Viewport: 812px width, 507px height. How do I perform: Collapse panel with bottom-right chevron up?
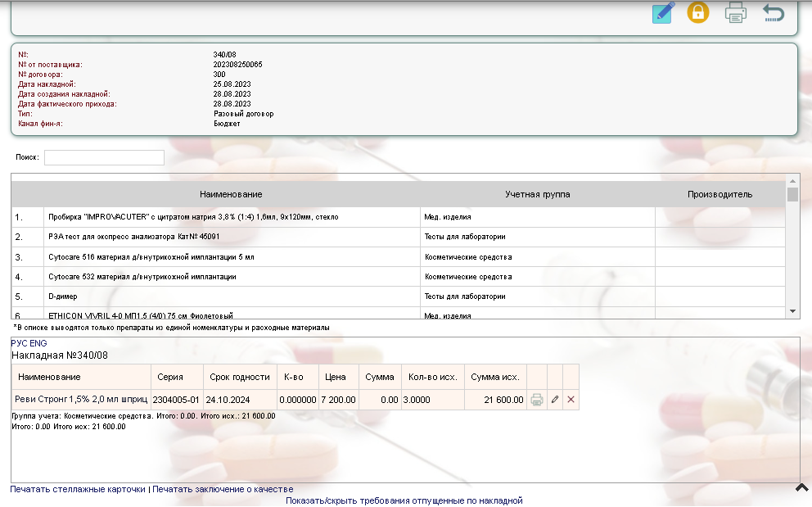[801, 488]
